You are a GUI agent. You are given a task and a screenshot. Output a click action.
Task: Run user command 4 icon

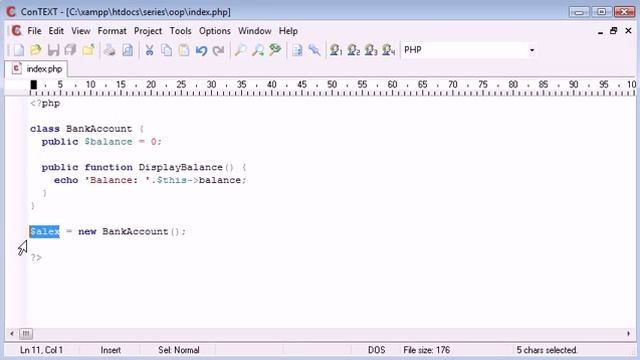tap(389, 50)
